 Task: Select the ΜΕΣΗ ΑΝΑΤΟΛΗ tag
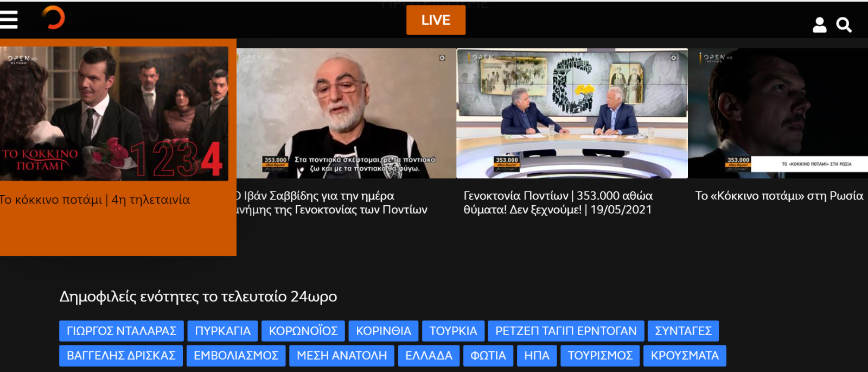click(342, 356)
